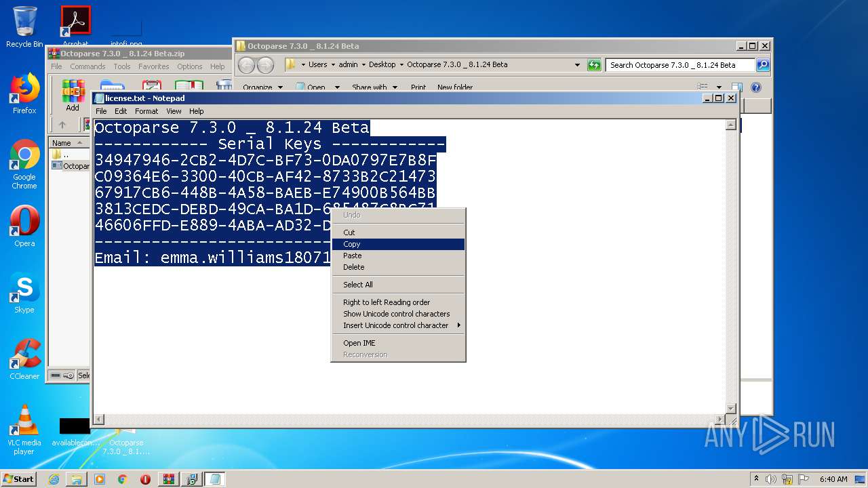This screenshot has width=868, height=488.
Task: Click the Explorer Print button
Action: 418,87
